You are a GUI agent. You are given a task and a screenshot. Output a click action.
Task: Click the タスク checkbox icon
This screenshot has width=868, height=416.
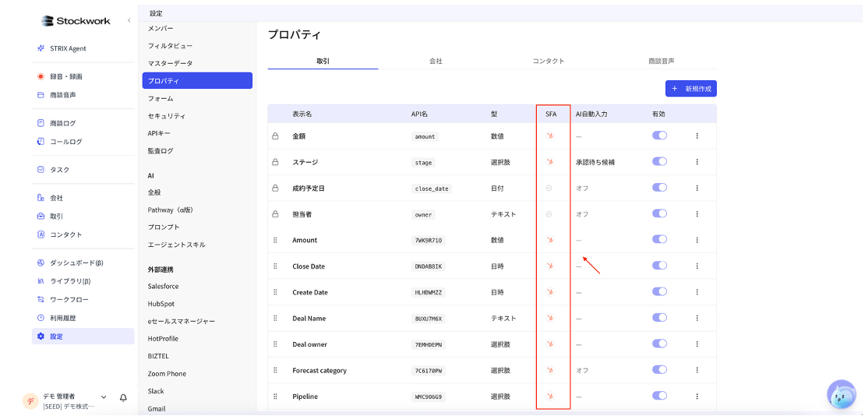tap(41, 170)
